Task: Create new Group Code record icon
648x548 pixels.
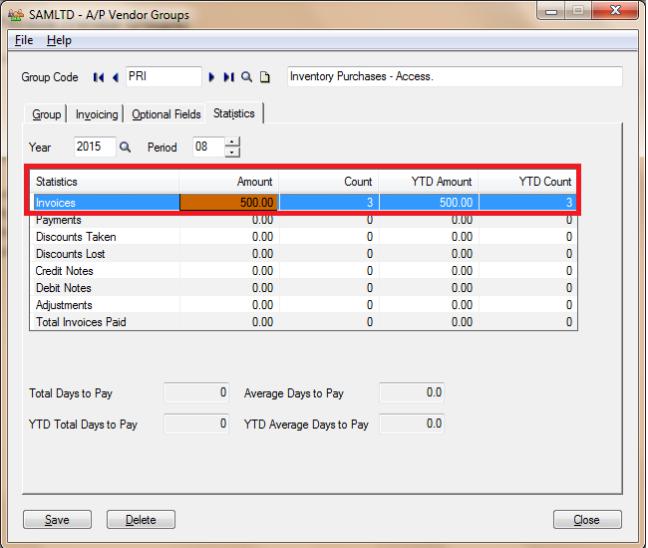Action: [x=264, y=77]
